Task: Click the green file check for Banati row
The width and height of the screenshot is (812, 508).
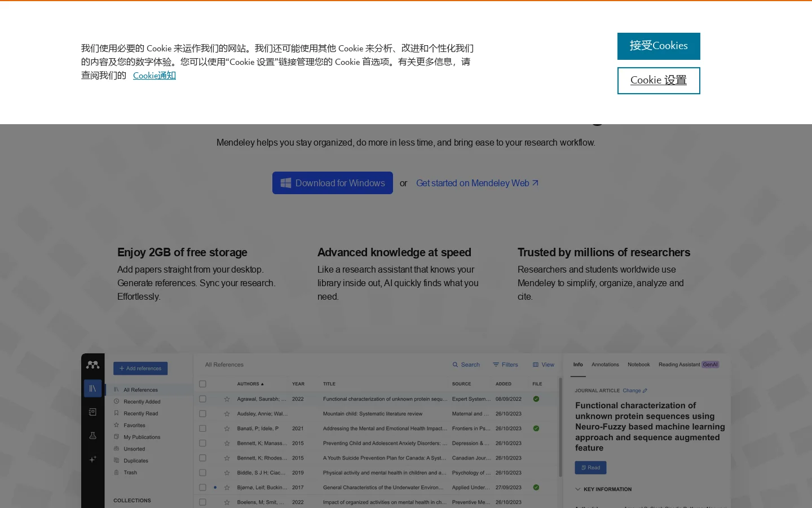Action: [x=536, y=428]
